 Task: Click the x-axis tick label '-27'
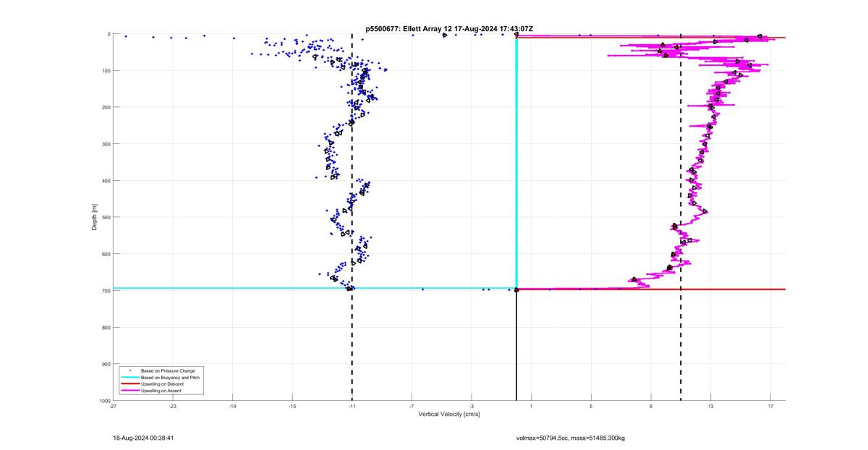tap(113, 406)
